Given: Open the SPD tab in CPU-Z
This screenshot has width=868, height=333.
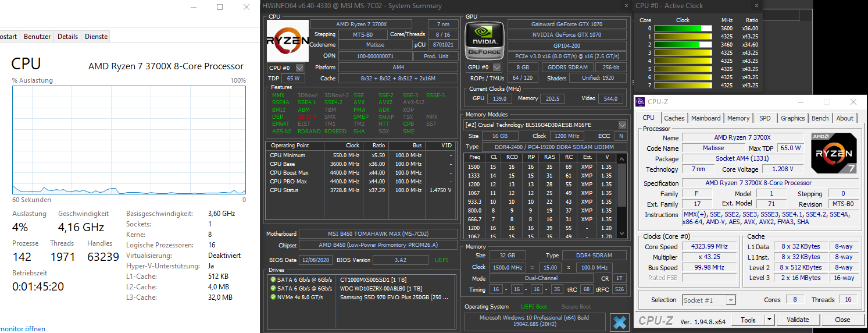Looking at the screenshot, I should (x=765, y=118).
